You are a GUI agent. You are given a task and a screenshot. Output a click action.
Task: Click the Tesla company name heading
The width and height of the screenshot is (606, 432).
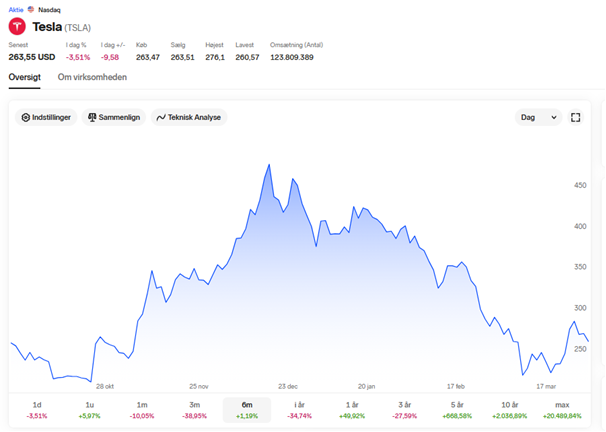click(47, 27)
